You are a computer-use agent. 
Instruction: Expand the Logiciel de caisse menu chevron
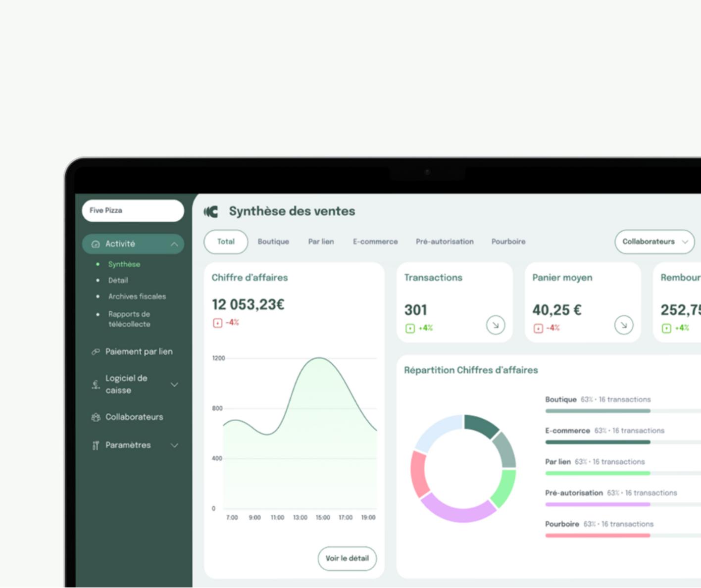click(x=174, y=385)
